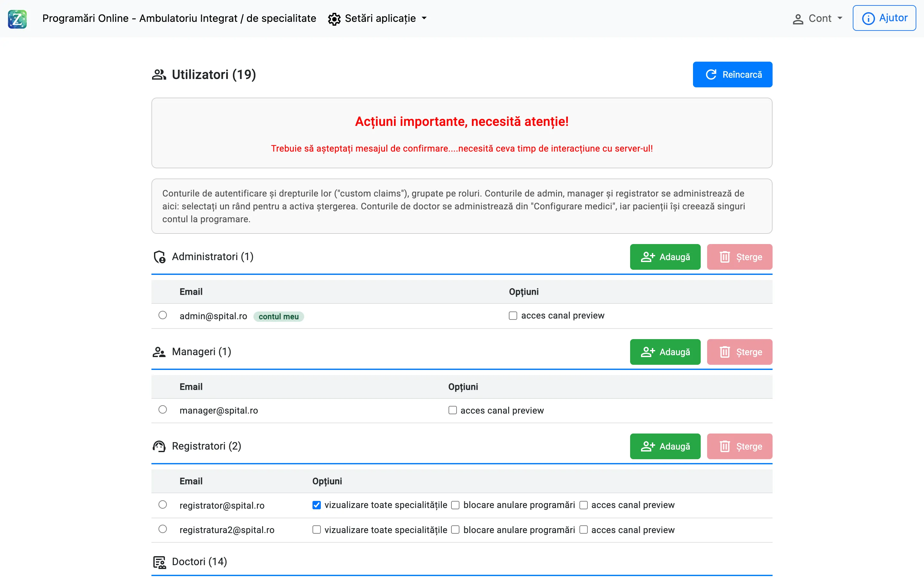Viewport: 924px width, 578px height.
Task: Click the Z application logo
Action: [18, 19]
